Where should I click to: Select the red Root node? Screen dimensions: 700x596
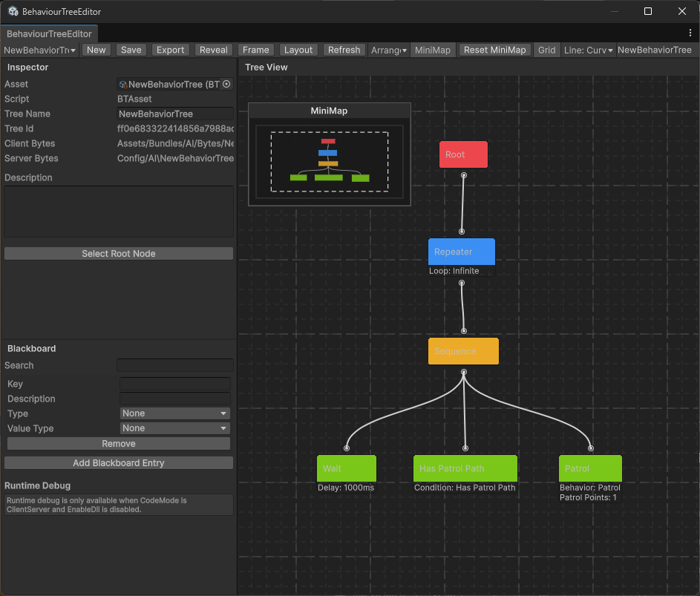(463, 154)
